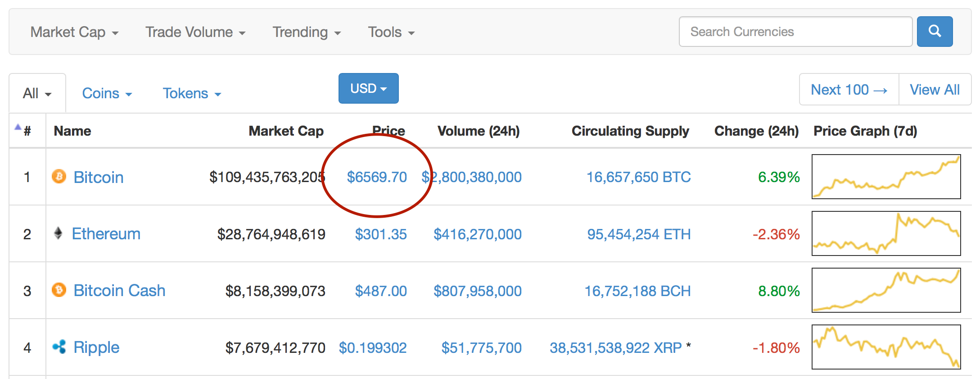Click in the Search Currencies field

(795, 32)
